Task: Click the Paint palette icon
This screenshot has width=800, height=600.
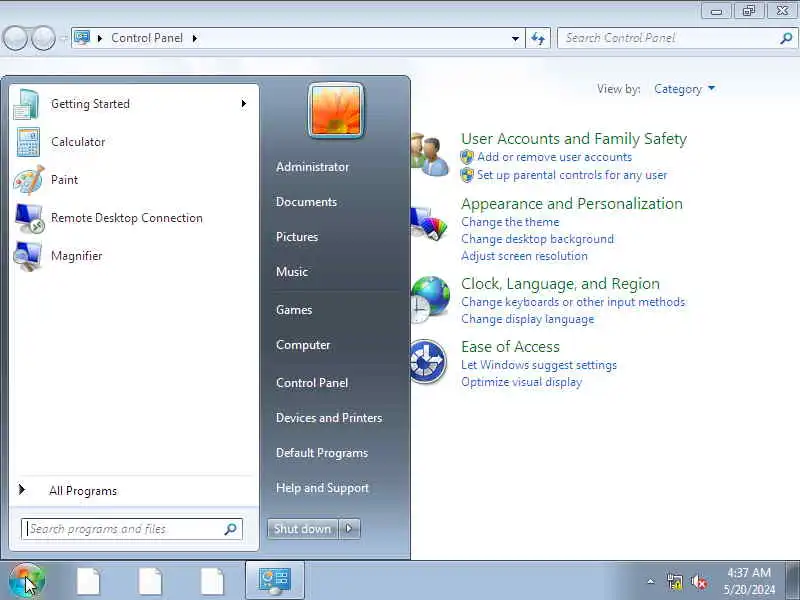Action: coord(29,180)
